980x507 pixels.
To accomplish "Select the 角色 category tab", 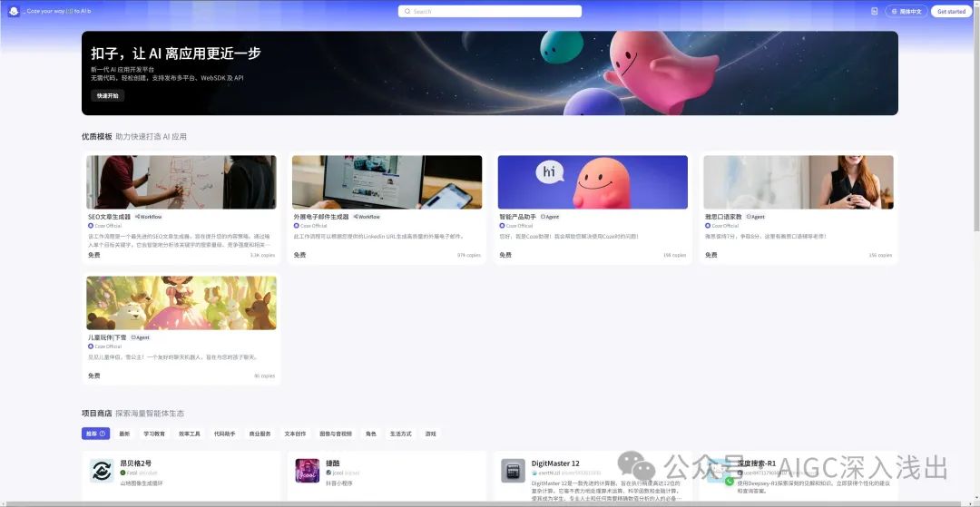I will (370, 434).
